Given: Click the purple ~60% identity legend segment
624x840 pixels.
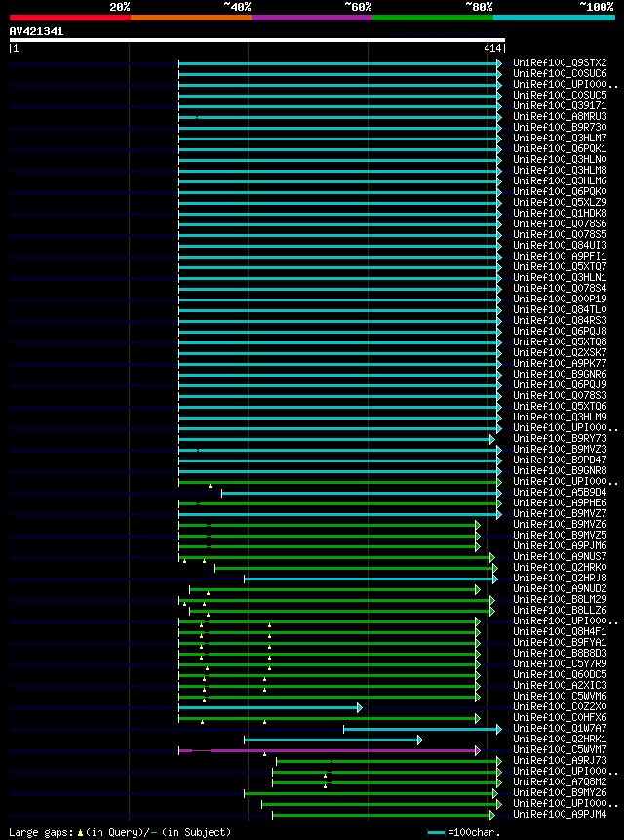Looking at the screenshot, I should tap(312, 18).
